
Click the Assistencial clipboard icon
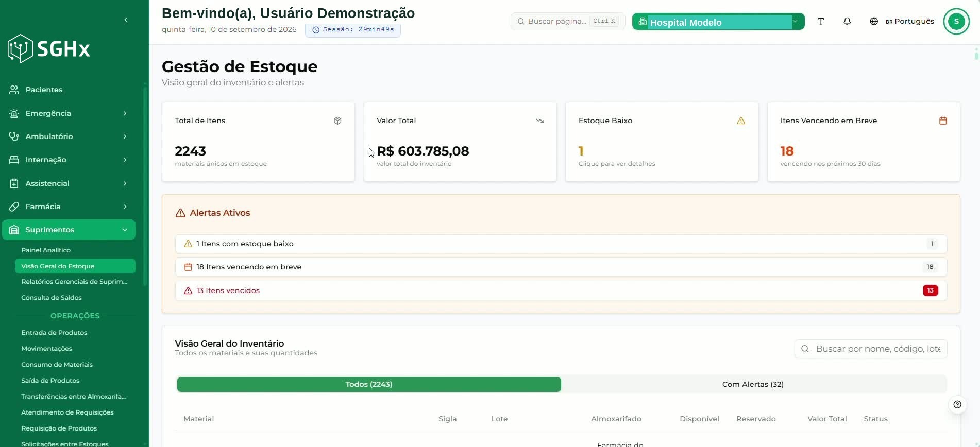pos(14,183)
